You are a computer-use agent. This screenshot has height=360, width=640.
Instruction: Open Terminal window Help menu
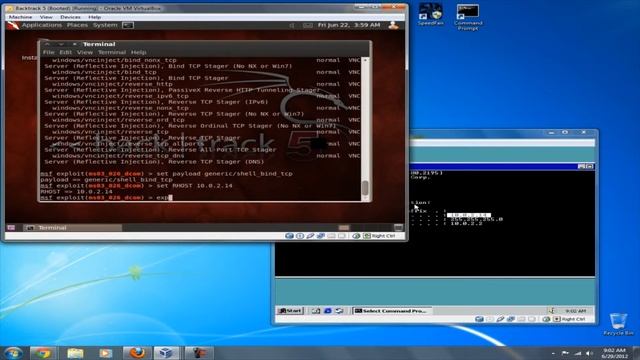(138, 52)
